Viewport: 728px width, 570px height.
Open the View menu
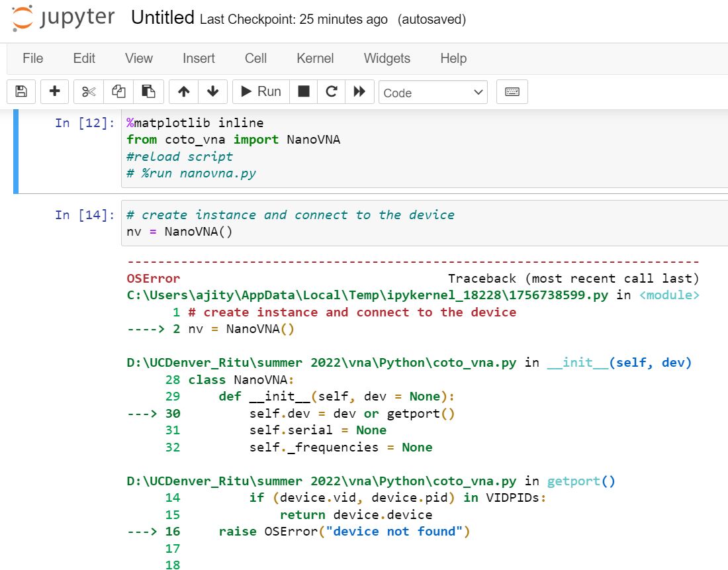[x=139, y=58]
